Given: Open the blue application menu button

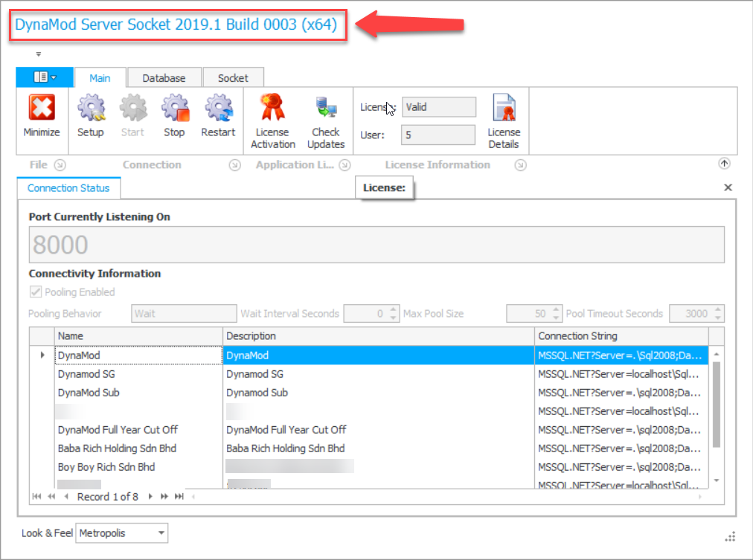Looking at the screenshot, I should [45, 77].
